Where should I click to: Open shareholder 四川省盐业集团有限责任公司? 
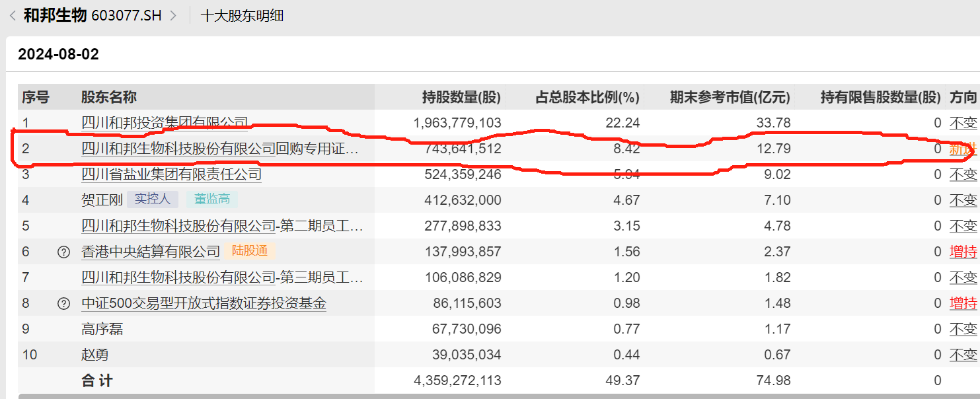(171, 174)
